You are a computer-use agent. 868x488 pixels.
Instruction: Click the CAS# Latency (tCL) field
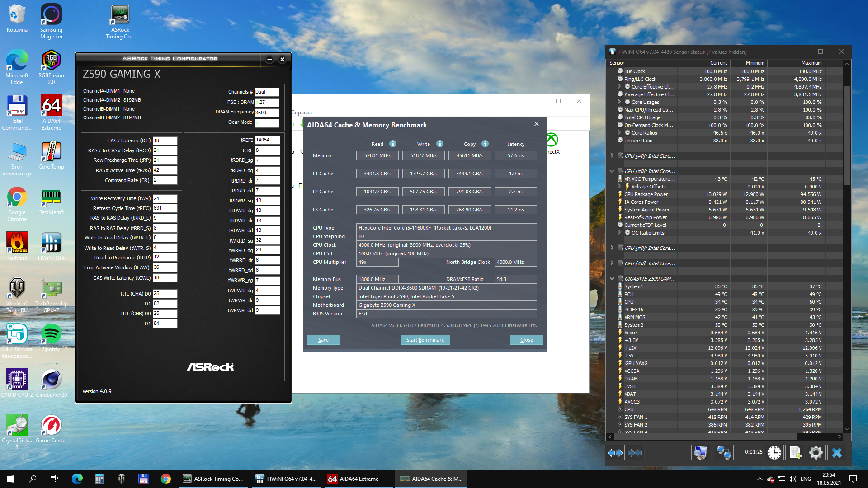tap(165, 141)
